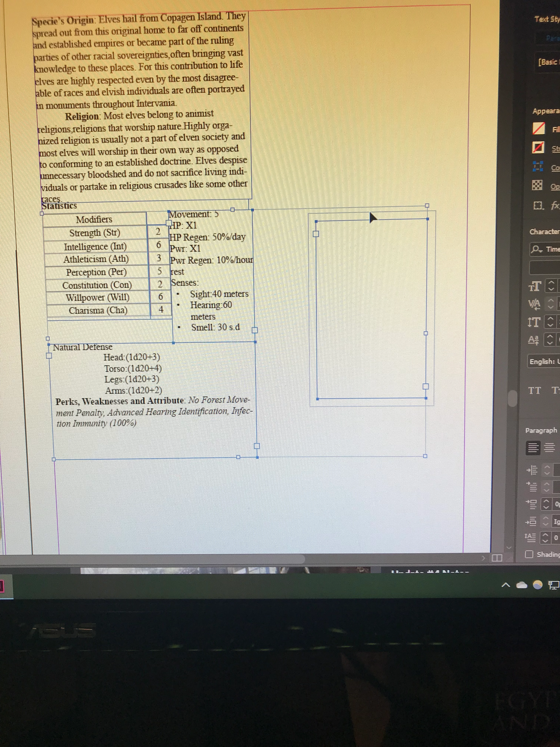Click the vertical scrollbar thumb
560x747 pixels.
coord(512,399)
